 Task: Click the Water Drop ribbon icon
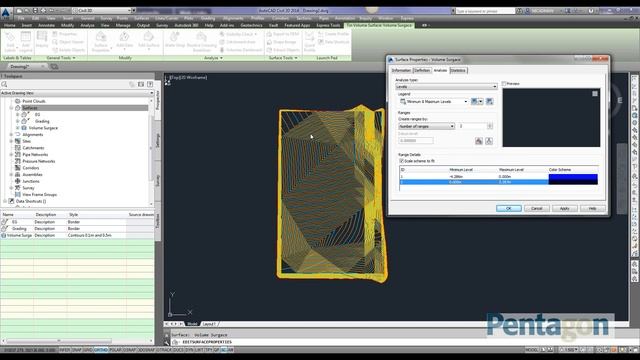tap(175, 37)
